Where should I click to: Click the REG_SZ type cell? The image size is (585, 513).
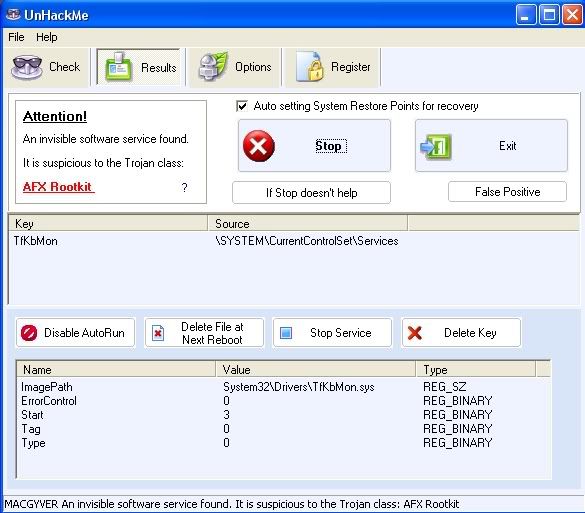tap(445, 387)
